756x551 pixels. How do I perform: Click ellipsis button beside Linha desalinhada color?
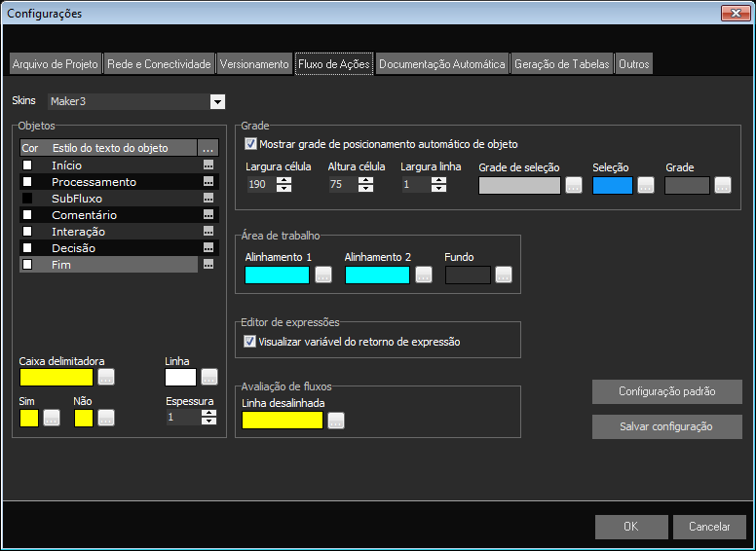coord(336,421)
